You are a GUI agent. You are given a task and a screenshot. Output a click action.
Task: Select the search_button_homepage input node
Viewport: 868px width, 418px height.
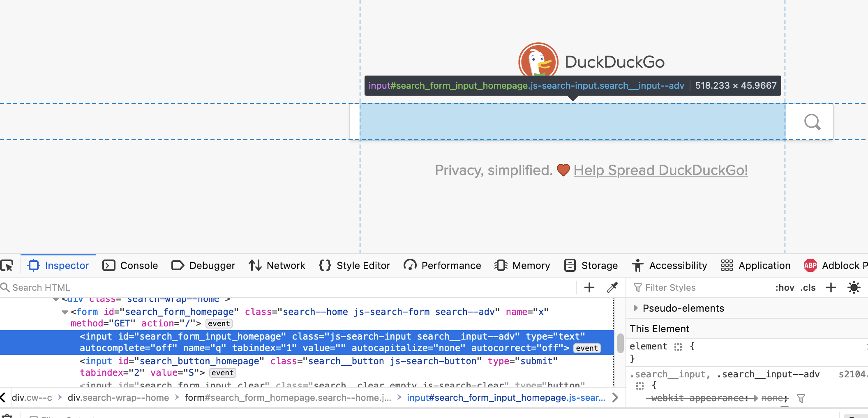pyautogui.click(x=319, y=367)
